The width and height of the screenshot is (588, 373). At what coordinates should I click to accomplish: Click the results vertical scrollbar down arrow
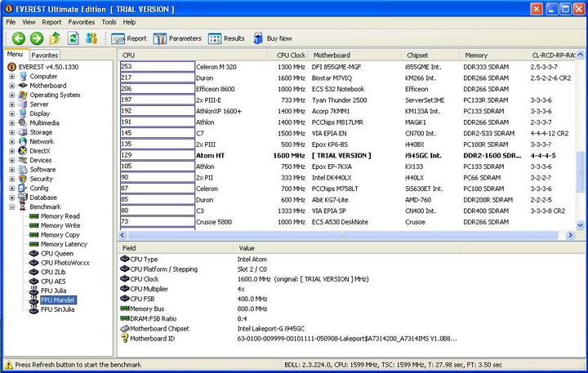(x=580, y=225)
